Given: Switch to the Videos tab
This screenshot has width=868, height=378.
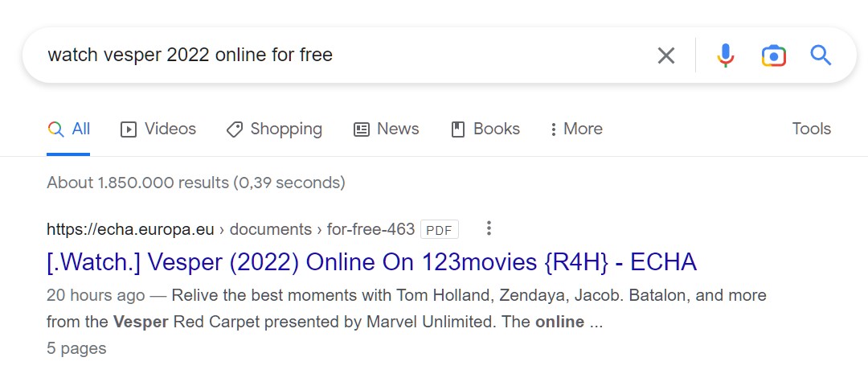Looking at the screenshot, I should [x=158, y=129].
